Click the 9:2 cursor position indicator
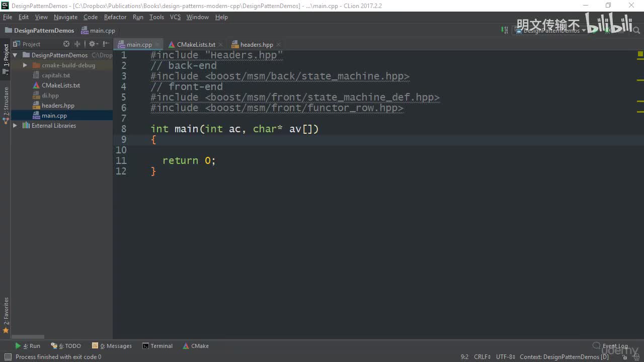 click(x=464, y=357)
